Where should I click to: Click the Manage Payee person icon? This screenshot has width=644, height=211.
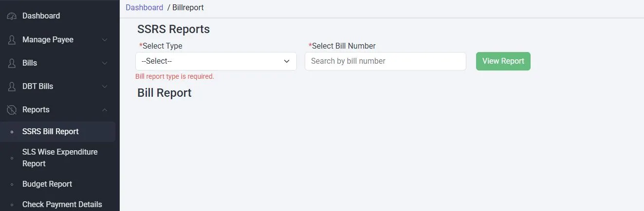coord(12,40)
